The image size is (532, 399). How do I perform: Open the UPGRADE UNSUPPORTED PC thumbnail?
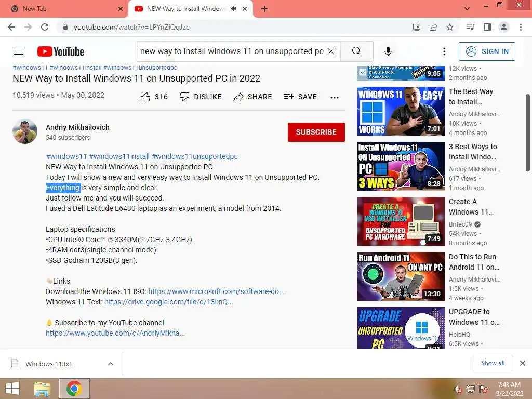[401, 328]
